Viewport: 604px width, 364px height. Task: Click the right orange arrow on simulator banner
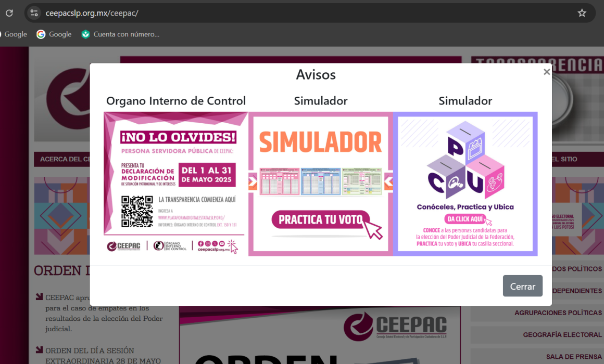coord(388,181)
